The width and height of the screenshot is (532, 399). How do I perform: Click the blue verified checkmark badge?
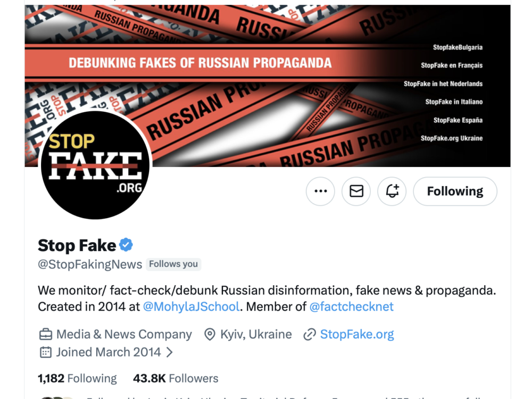[x=126, y=245]
